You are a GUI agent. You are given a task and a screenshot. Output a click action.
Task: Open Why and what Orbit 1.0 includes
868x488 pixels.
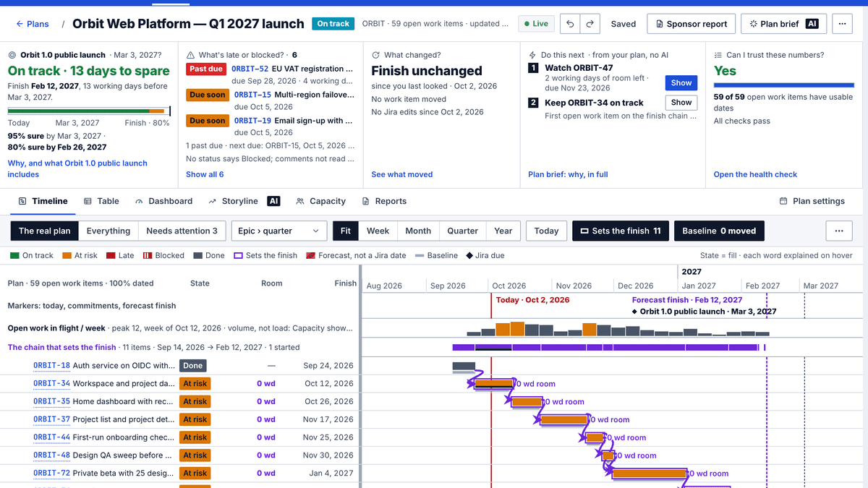pos(77,168)
